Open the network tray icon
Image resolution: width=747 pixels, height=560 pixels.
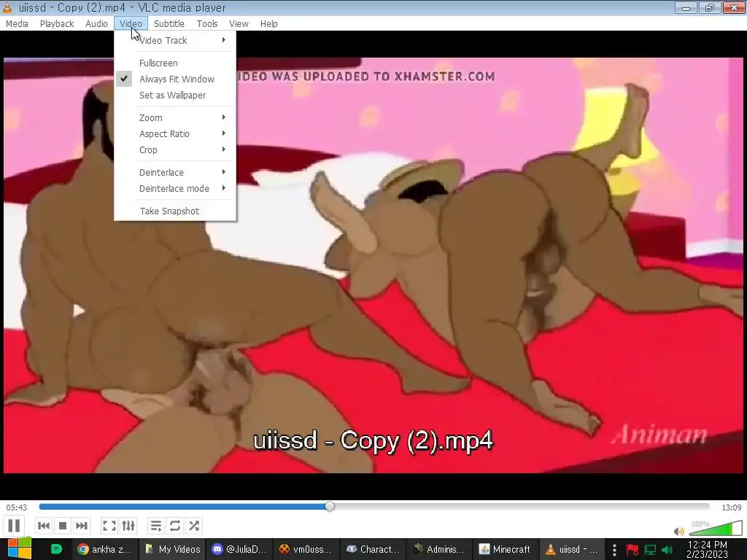(650, 550)
